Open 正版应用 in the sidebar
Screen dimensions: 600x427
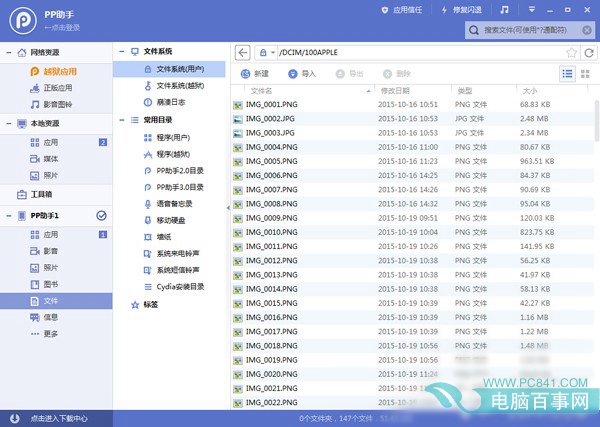[56, 88]
